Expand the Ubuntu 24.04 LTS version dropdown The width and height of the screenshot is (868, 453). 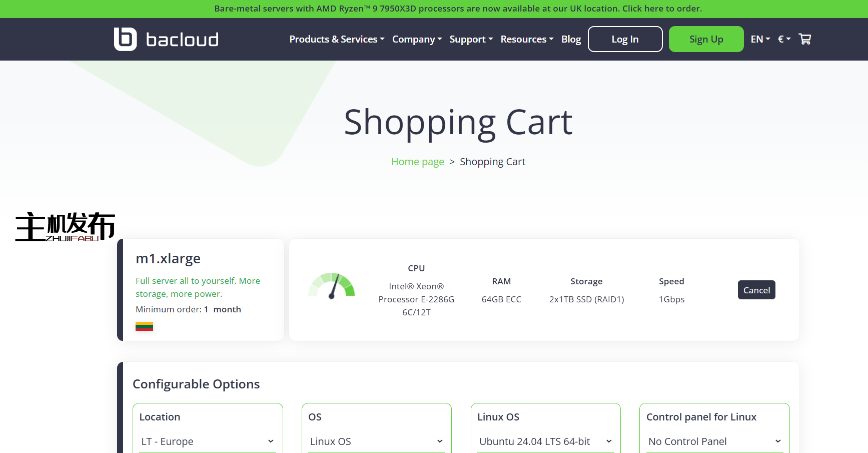point(545,441)
